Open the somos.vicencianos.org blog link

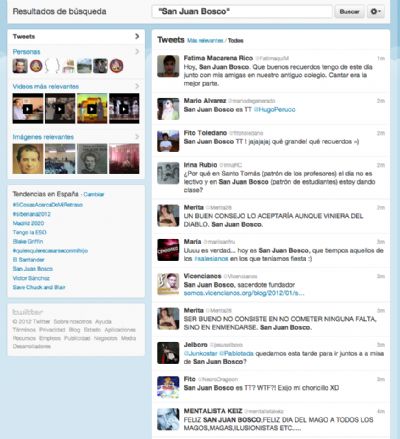click(244, 293)
